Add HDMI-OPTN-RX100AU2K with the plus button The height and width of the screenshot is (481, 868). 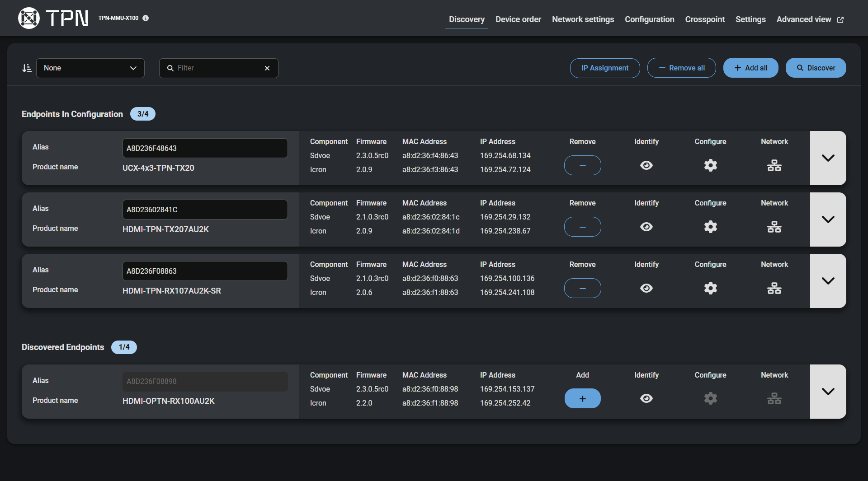point(582,398)
